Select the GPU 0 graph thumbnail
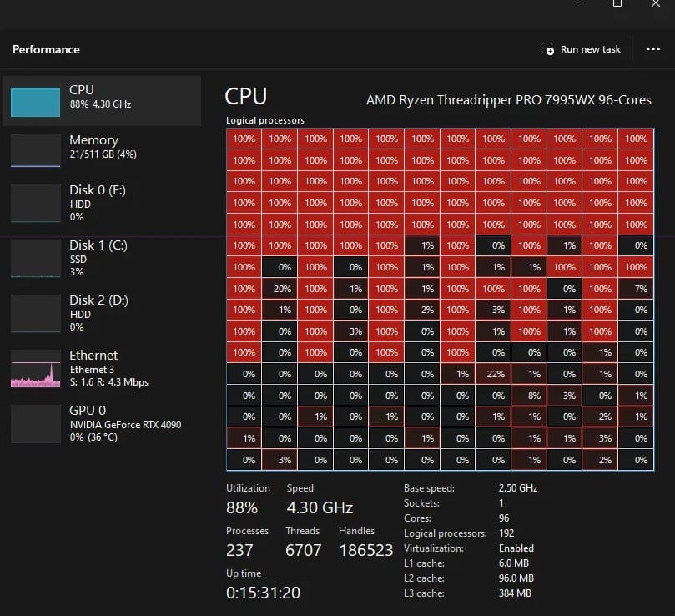The image size is (675, 616). coord(35,423)
